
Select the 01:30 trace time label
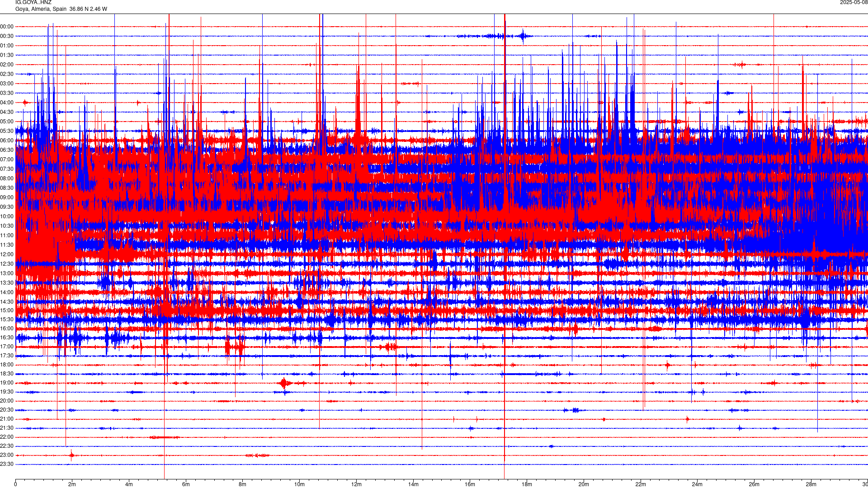[x=7, y=55]
